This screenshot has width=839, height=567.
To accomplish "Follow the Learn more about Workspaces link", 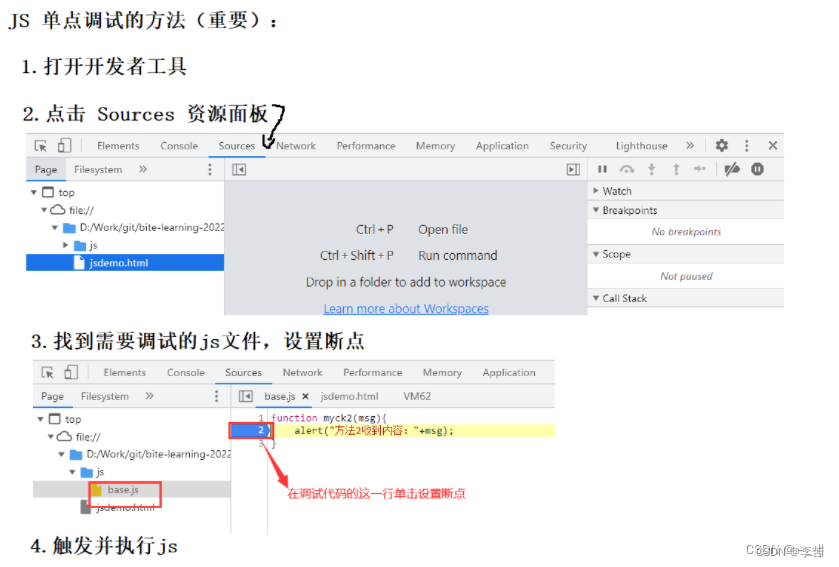I will click(406, 309).
